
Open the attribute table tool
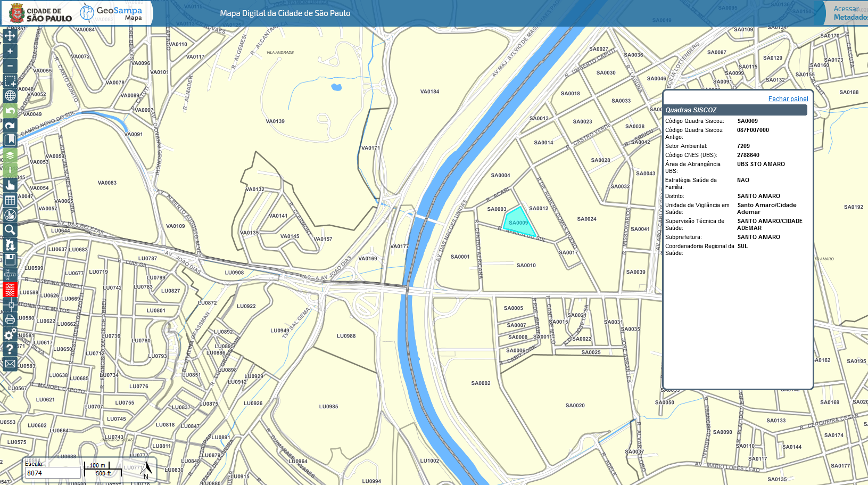tap(10, 200)
